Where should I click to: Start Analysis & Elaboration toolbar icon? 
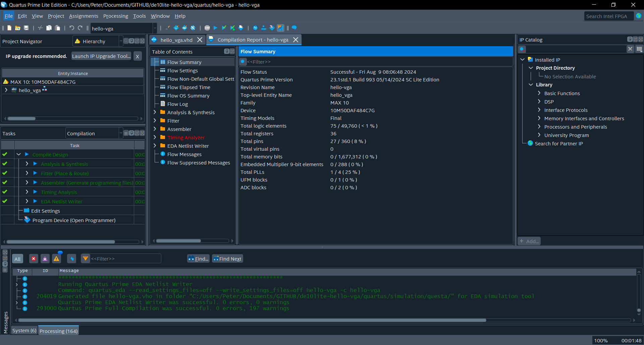coord(224,28)
